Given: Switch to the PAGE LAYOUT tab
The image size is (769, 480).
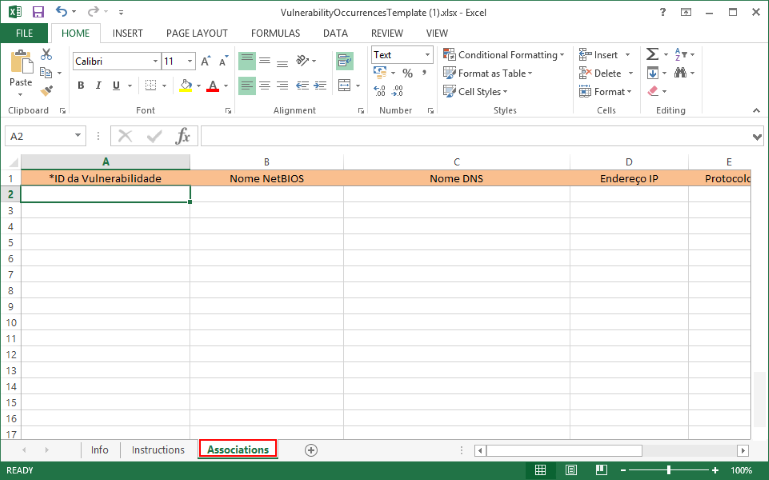Looking at the screenshot, I should coord(197,33).
